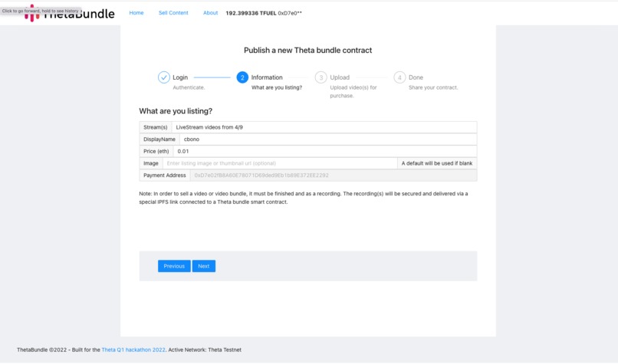
Task: Click the disabled Payment Address field
Action: (x=334, y=175)
